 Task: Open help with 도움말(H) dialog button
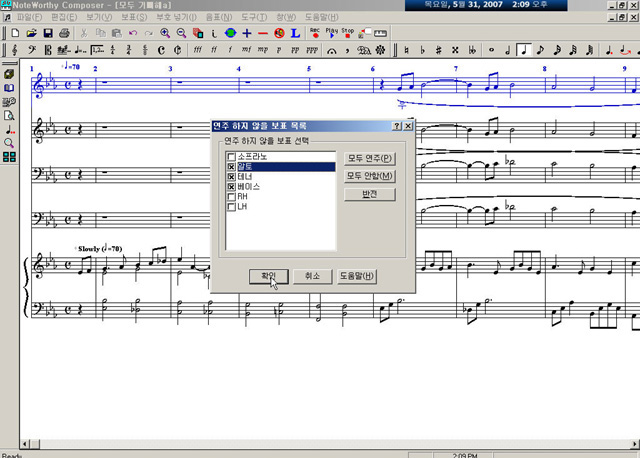click(x=357, y=276)
